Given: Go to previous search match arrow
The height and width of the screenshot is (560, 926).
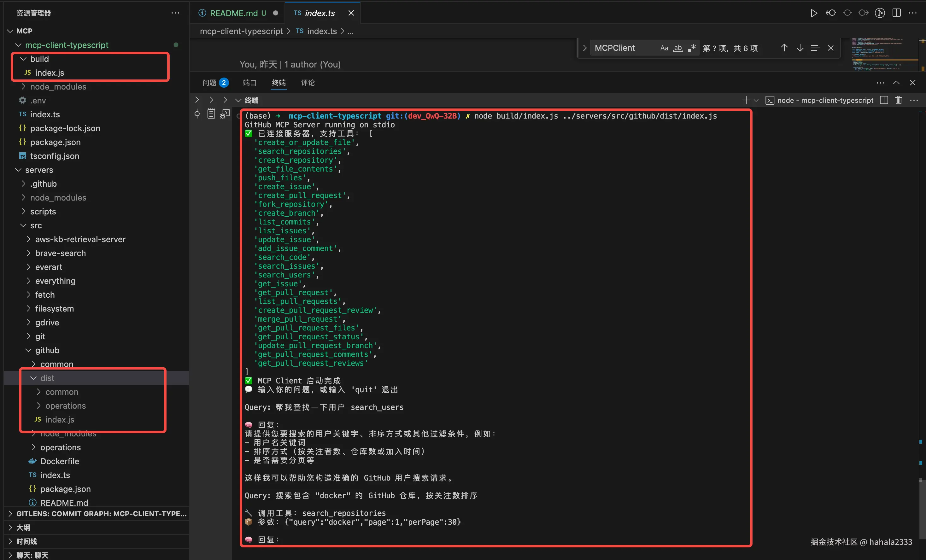Looking at the screenshot, I should click(x=784, y=48).
